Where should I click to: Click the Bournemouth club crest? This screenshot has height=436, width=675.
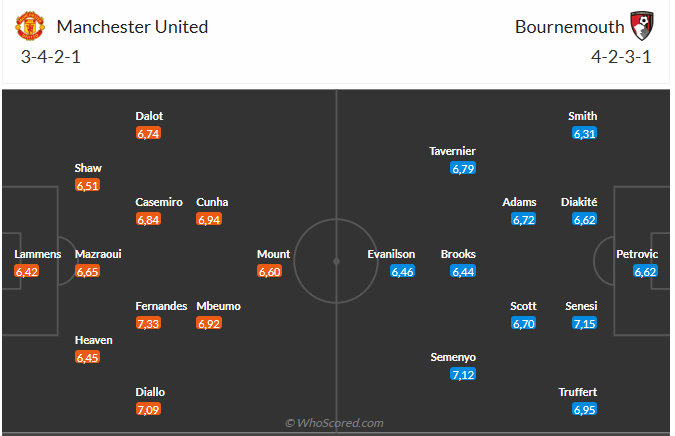[x=641, y=26]
